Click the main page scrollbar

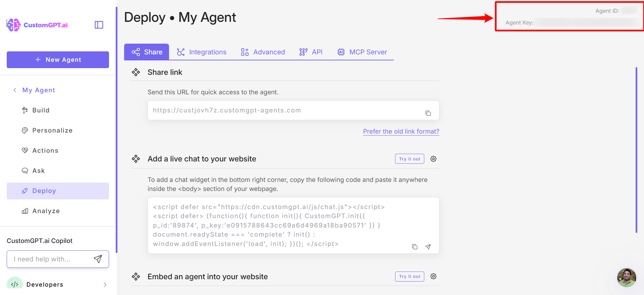pos(636,150)
